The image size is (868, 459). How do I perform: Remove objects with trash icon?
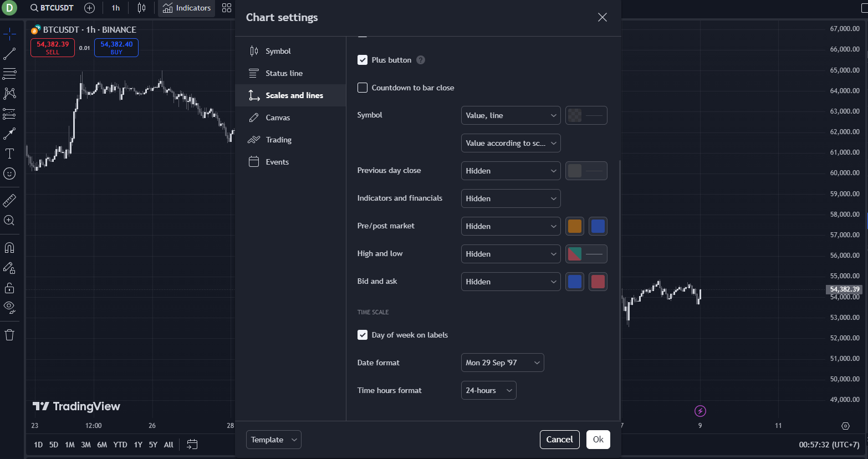coord(9,335)
